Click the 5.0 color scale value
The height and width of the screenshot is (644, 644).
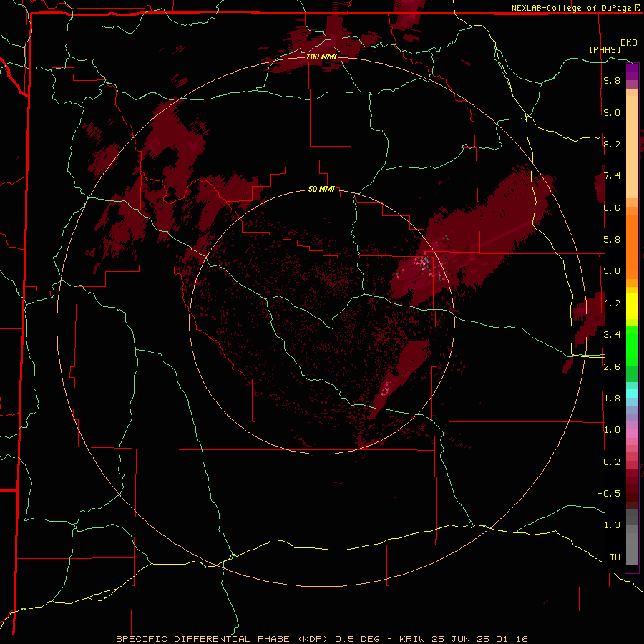click(x=612, y=271)
